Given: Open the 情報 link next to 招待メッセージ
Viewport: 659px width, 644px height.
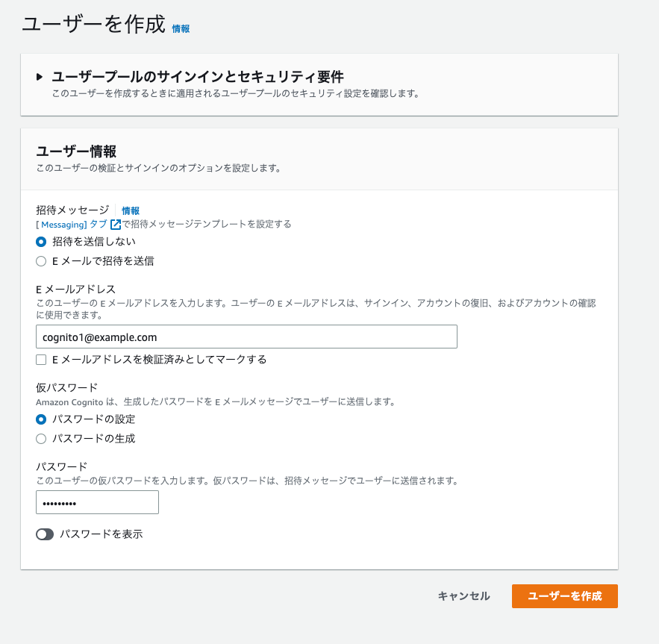Looking at the screenshot, I should 131,210.
